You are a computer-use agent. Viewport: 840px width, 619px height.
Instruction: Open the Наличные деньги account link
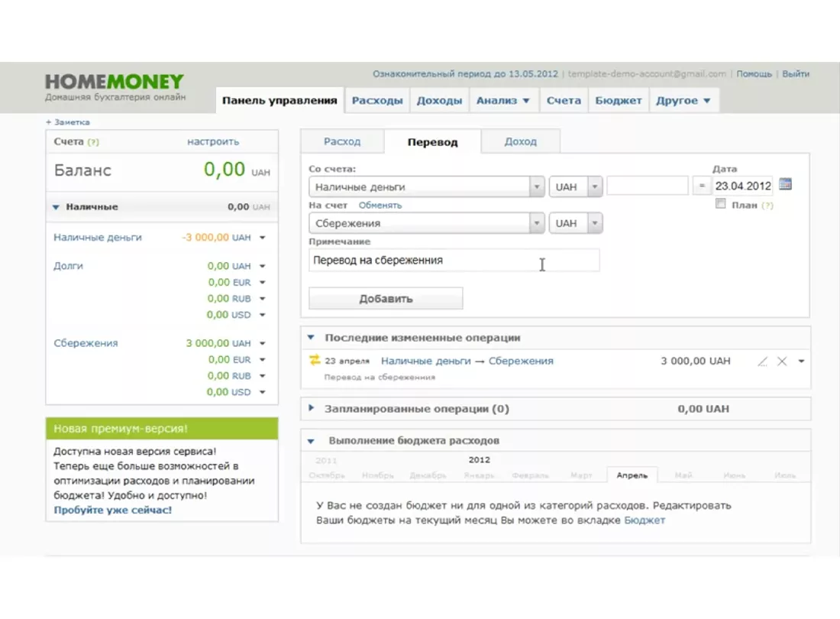[x=98, y=238]
